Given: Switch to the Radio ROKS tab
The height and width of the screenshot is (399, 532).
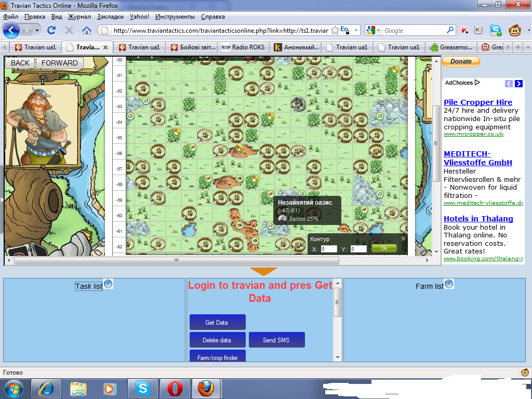Looking at the screenshot, I should [244, 47].
